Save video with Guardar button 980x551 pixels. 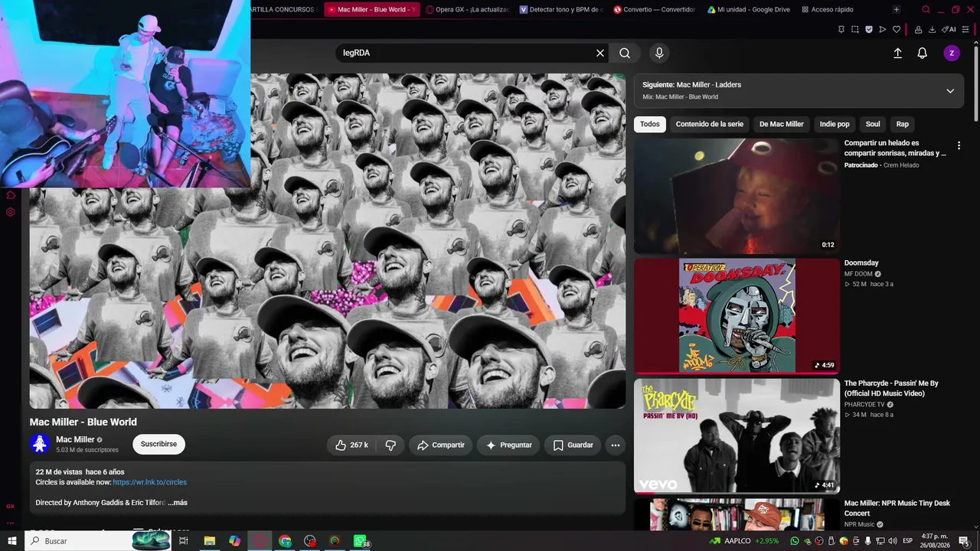[573, 445]
